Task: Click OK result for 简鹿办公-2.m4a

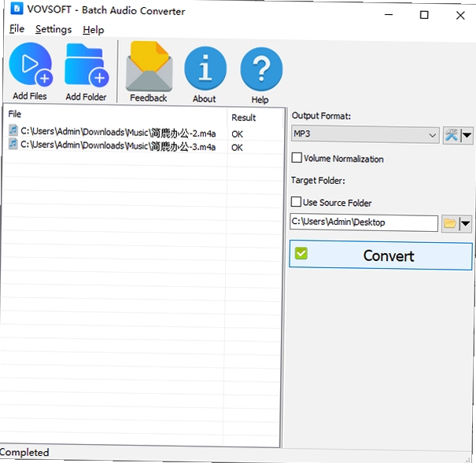Action: coord(237,134)
